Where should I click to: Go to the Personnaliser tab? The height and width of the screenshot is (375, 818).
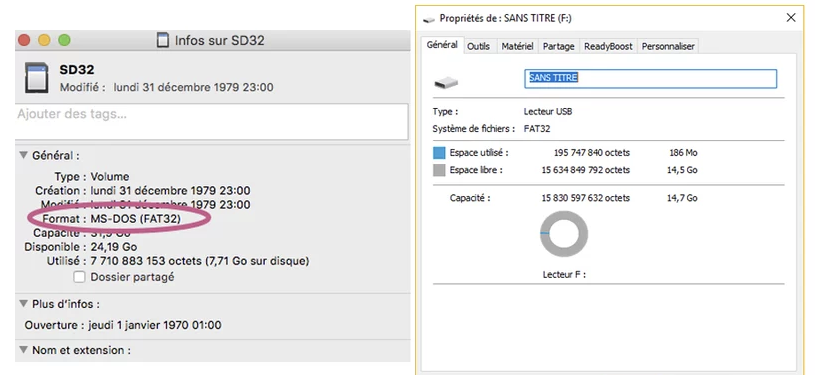(x=668, y=46)
